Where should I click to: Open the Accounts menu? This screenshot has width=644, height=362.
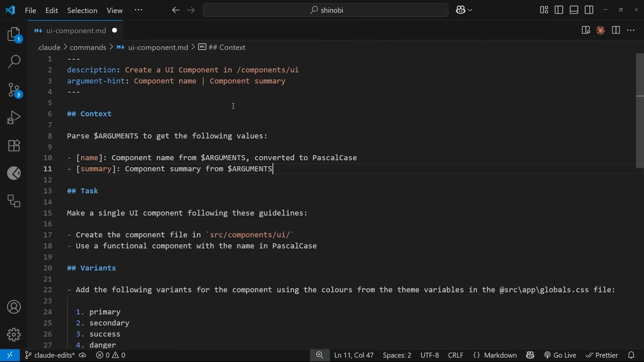(14, 307)
